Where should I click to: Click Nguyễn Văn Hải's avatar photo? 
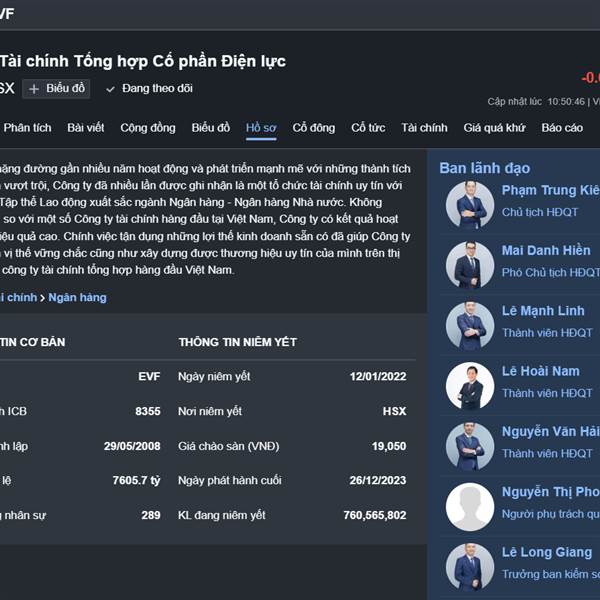[469, 446]
